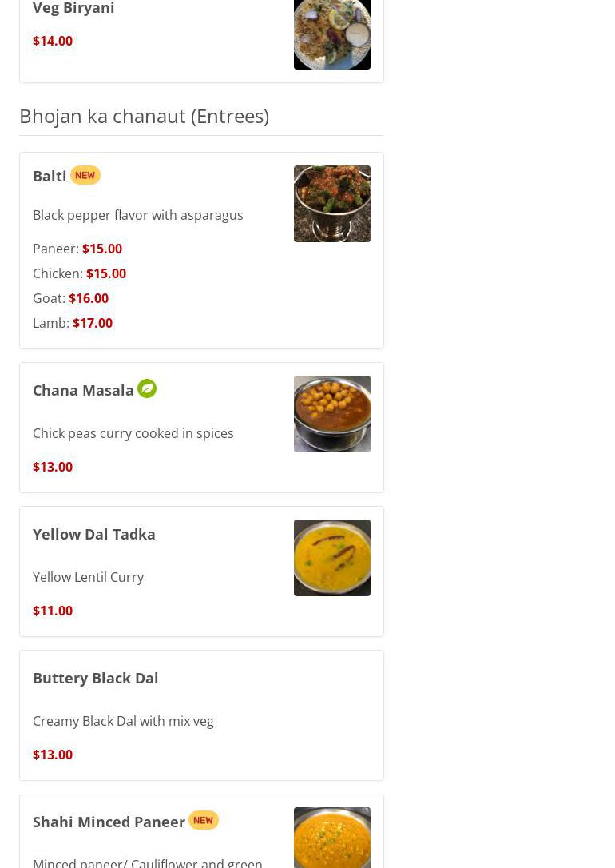615x868 pixels.
Task: Select the Chana Masala title
Action: coord(83,391)
